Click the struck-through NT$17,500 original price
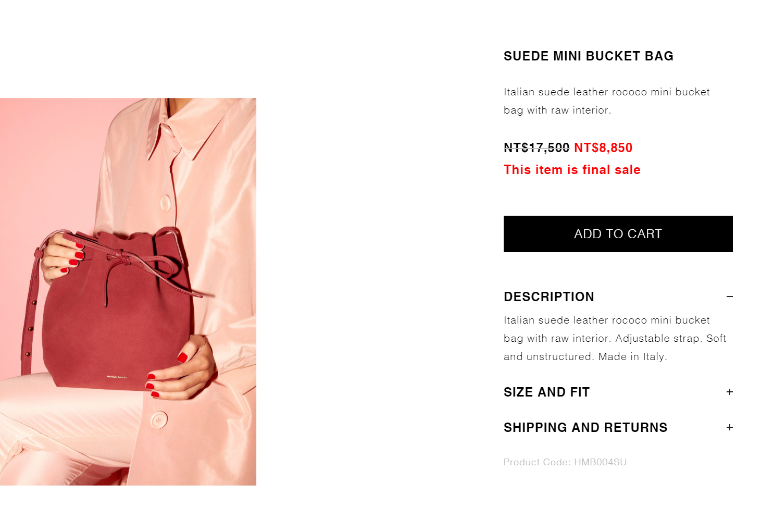Screen dimensions: 761x532 537,148
